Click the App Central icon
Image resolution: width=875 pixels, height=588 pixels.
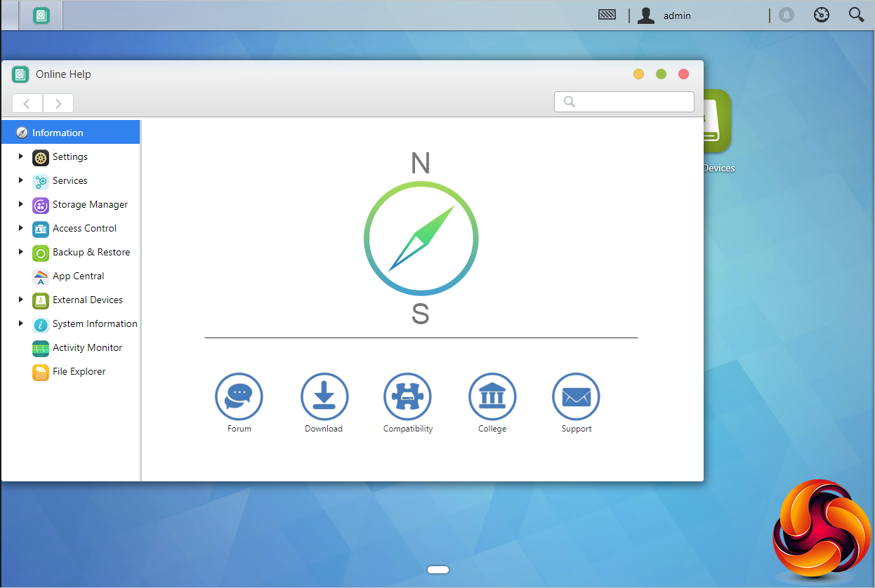point(41,276)
